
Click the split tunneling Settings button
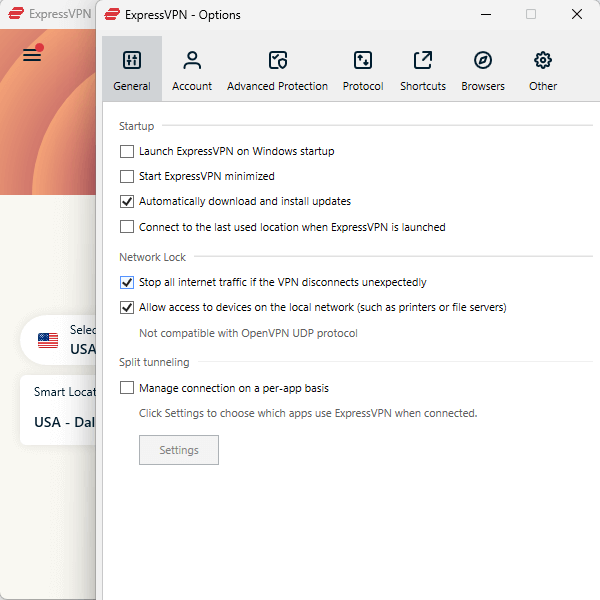pyautogui.click(x=179, y=450)
